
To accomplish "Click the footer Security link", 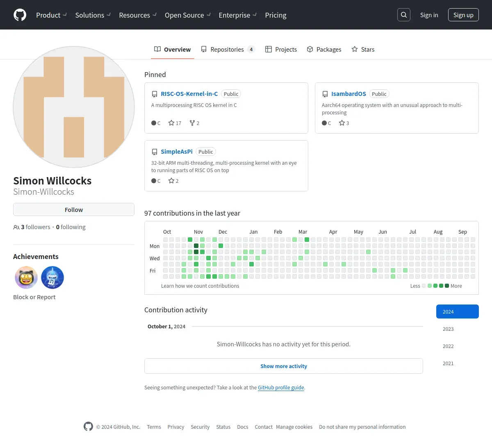I will (200, 427).
